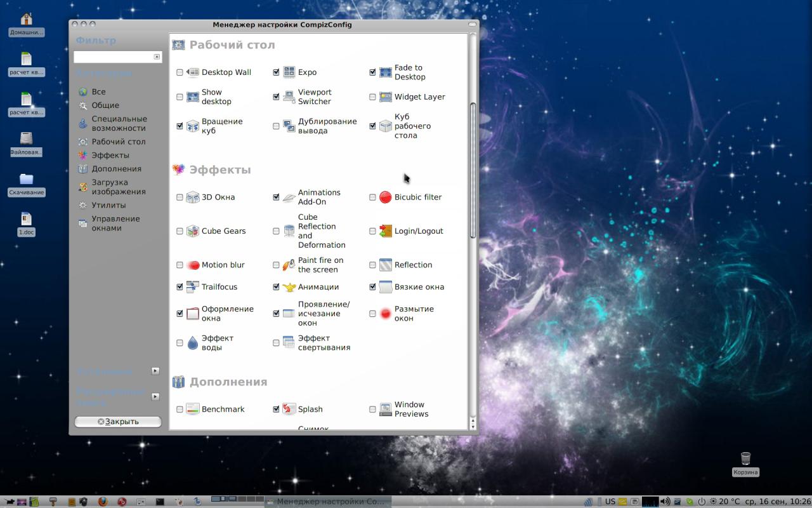Uncheck the Splash checkbox

click(276, 410)
